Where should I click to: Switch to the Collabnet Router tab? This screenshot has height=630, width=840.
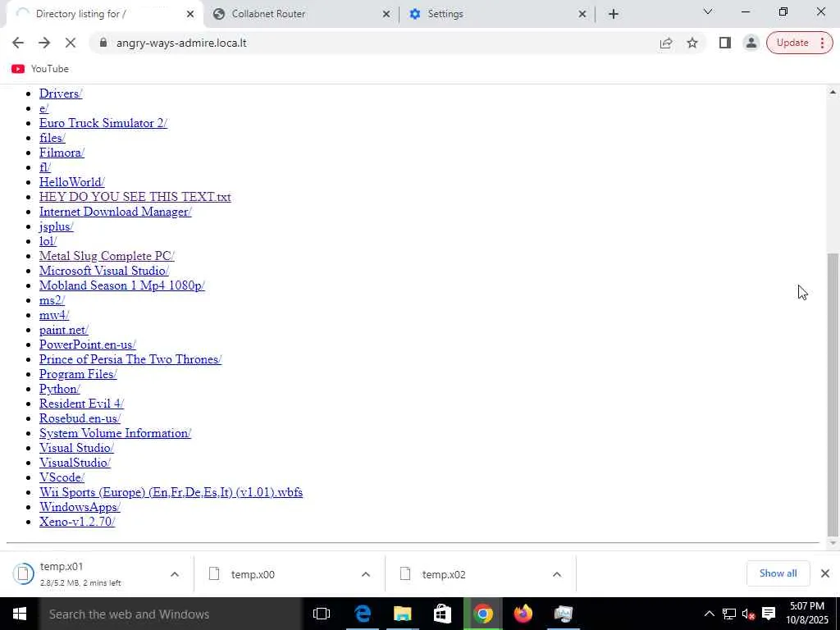pyautogui.click(x=300, y=14)
